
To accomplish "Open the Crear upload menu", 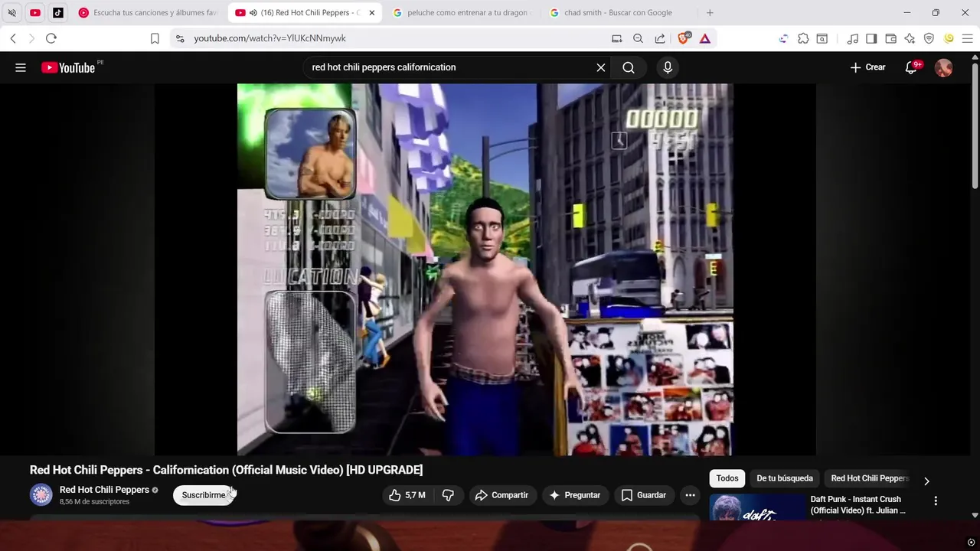I will [x=867, y=67].
